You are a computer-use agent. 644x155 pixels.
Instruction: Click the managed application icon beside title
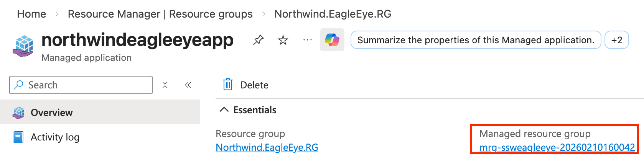23,46
